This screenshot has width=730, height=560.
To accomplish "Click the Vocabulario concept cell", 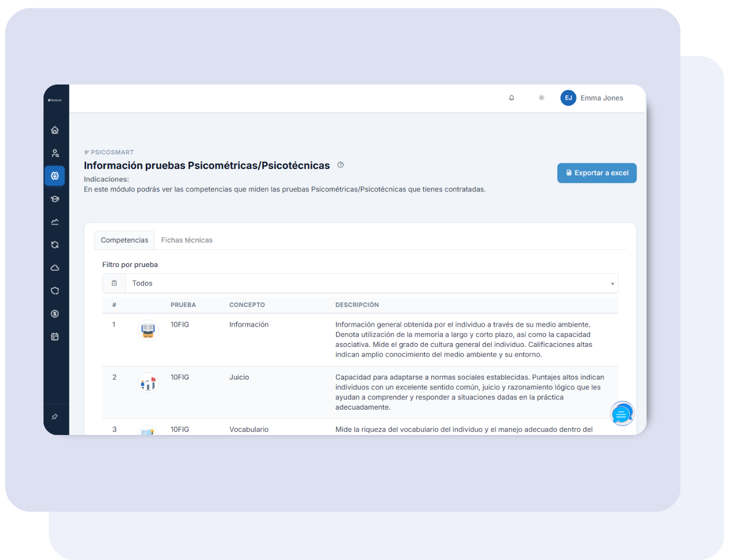I will [249, 429].
